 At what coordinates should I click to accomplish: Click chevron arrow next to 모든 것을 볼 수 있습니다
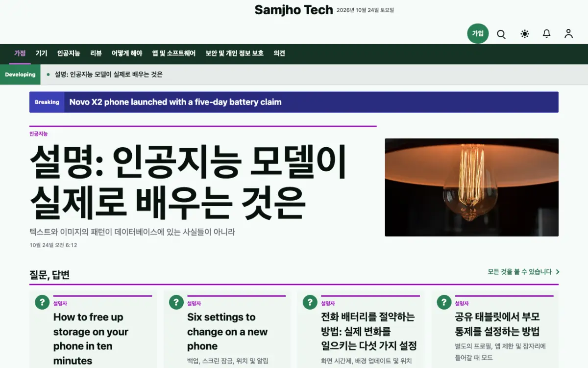(x=558, y=272)
